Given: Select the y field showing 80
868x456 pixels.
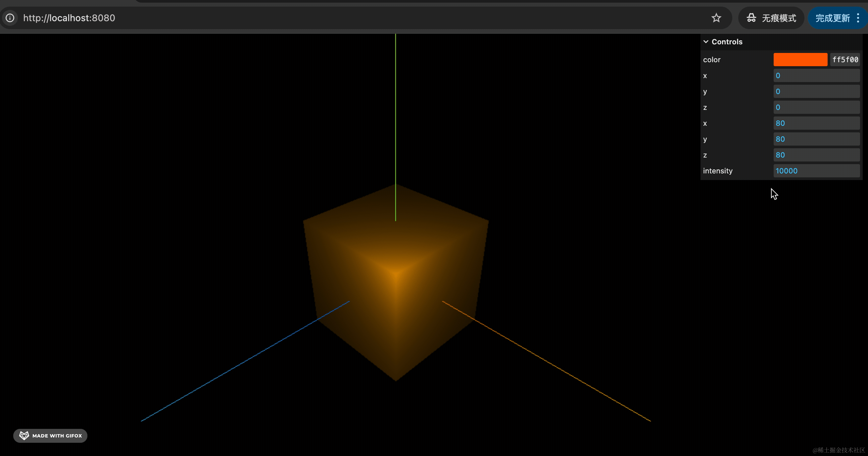Looking at the screenshot, I should pyautogui.click(x=816, y=139).
